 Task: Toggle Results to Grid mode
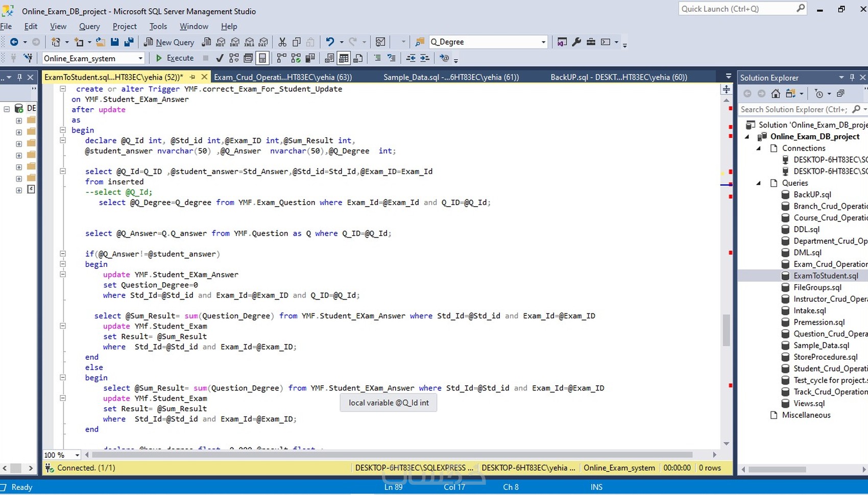(x=344, y=58)
